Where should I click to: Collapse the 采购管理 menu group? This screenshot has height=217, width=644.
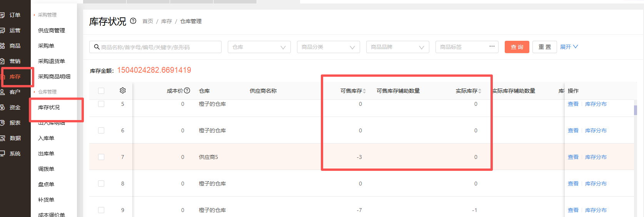pos(45,15)
